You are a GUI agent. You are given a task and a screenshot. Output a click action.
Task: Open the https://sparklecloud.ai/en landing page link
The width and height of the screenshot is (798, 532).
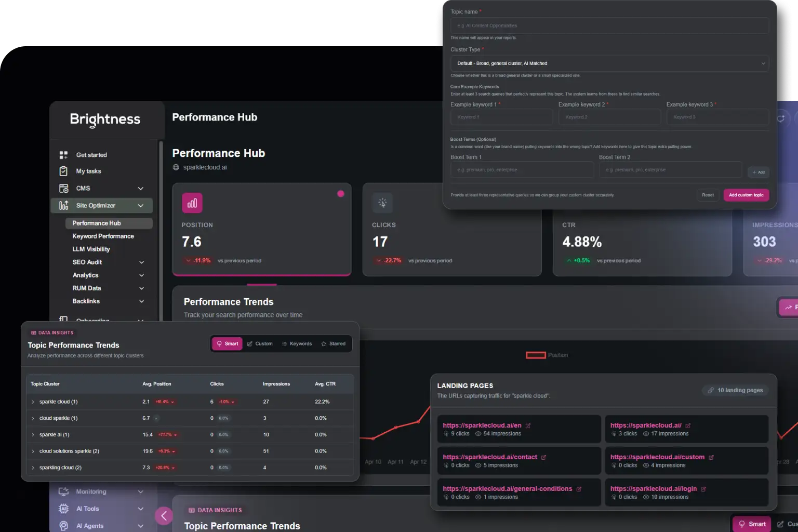[x=482, y=425]
